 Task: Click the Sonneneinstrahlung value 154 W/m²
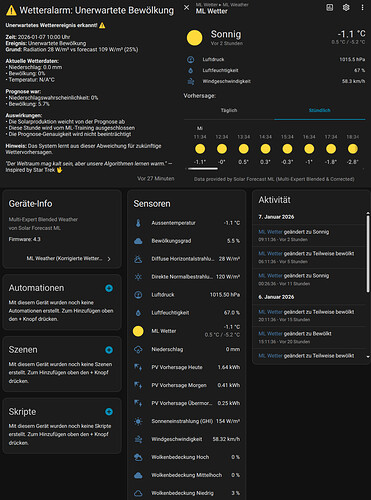pos(228,421)
